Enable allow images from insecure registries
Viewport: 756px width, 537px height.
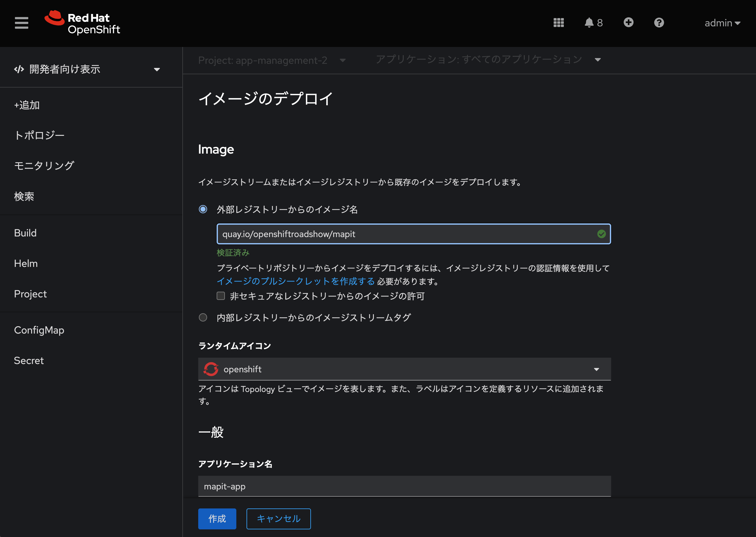221,295
